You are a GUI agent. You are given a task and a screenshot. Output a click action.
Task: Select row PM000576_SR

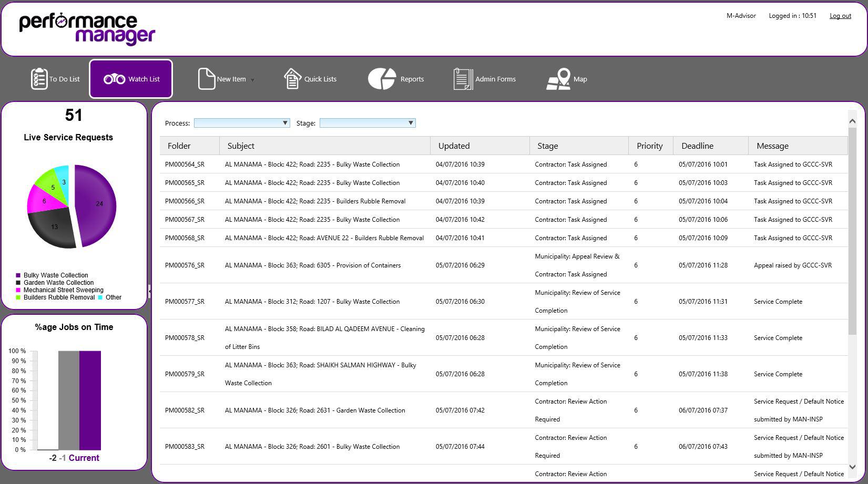504,265
